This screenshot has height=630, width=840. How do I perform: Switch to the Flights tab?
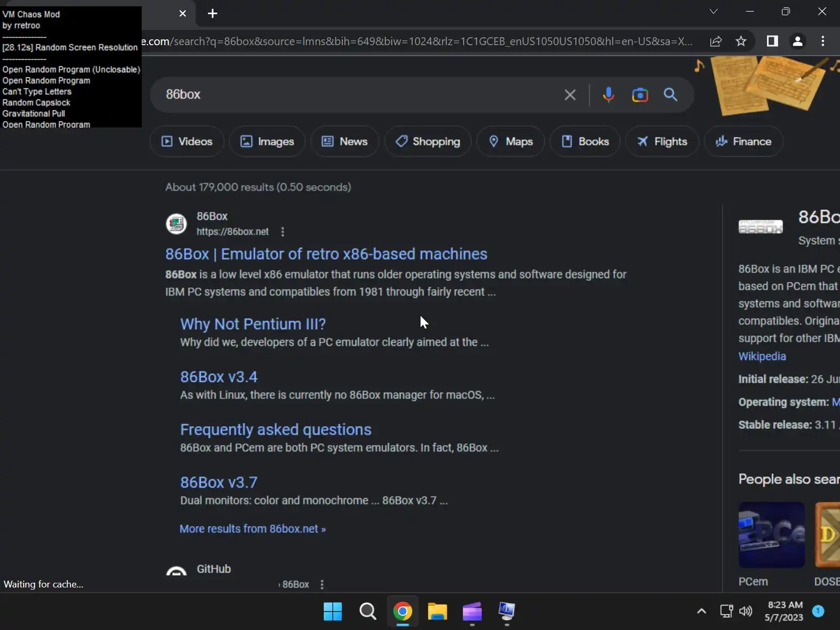coord(662,141)
